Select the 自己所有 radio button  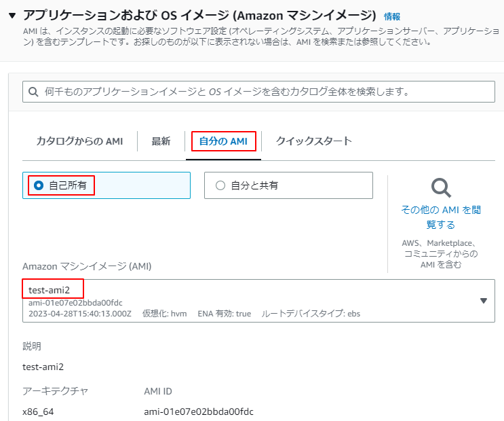coord(39,185)
